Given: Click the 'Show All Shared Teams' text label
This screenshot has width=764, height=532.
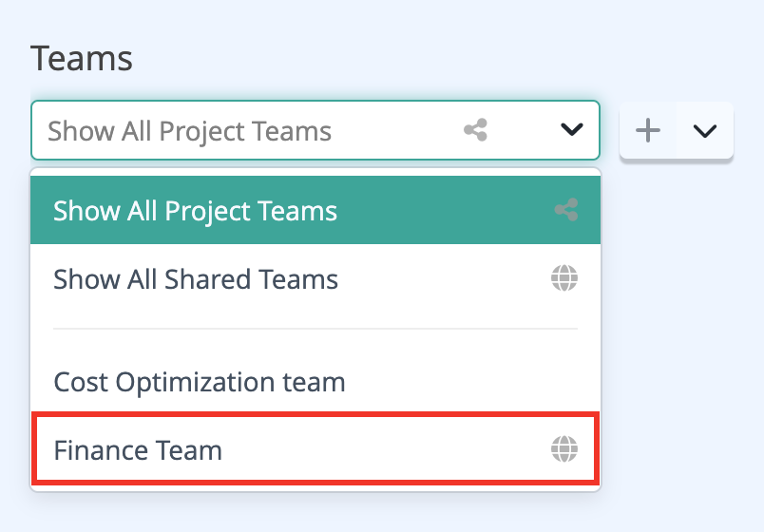Looking at the screenshot, I should click(196, 279).
